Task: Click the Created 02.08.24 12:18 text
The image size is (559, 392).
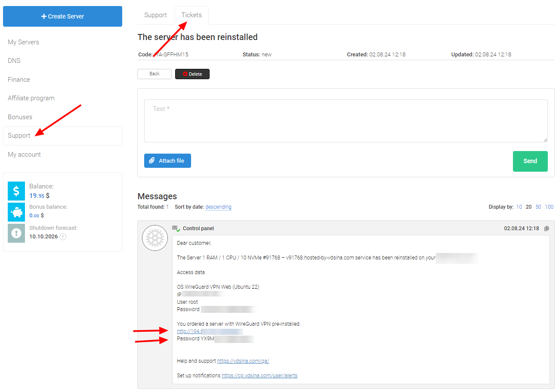Action: [377, 55]
